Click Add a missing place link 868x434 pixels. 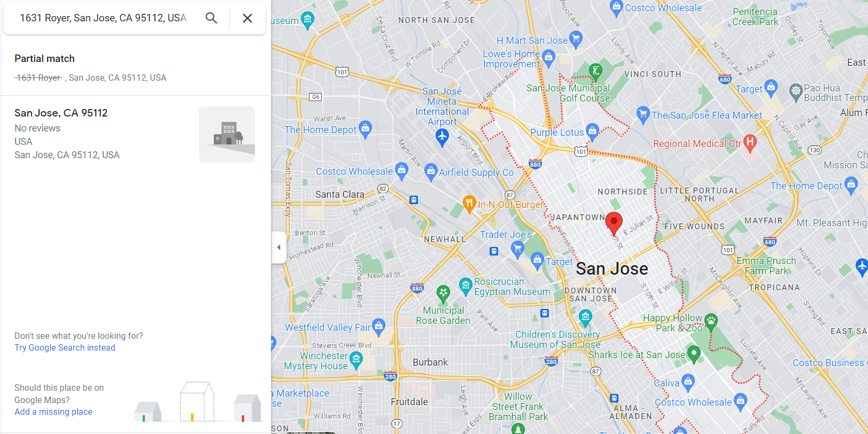point(53,412)
